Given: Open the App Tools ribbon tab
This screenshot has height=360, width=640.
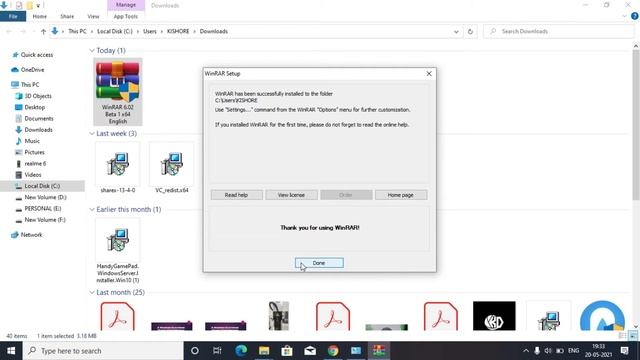Looking at the screenshot, I should tap(126, 16).
